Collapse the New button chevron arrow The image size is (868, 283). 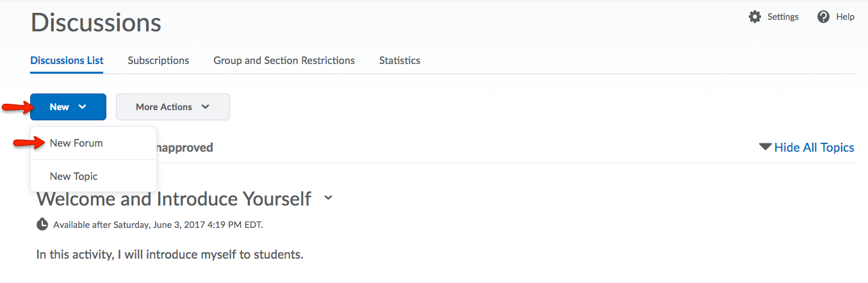click(82, 107)
